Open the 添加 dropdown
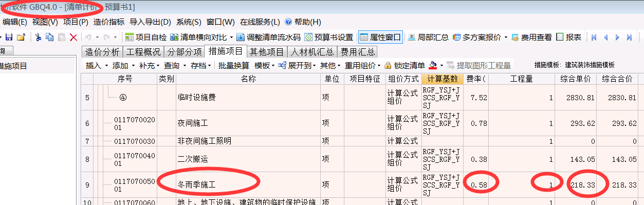Image resolution: width=644 pixels, height=205 pixels. 123,66
